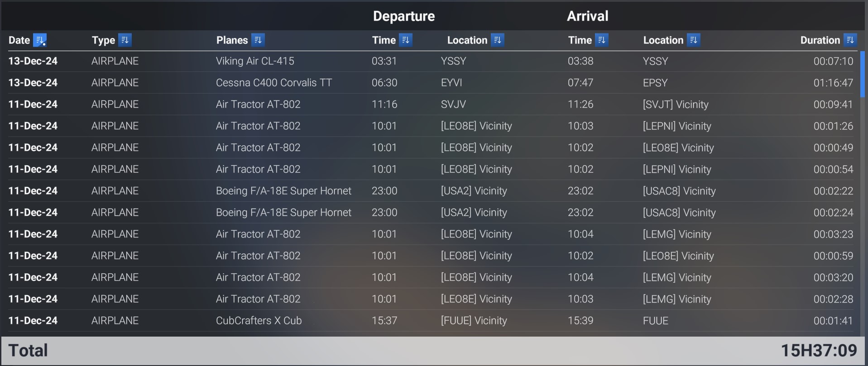Select flight with duration 00:03:23

click(431, 234)
